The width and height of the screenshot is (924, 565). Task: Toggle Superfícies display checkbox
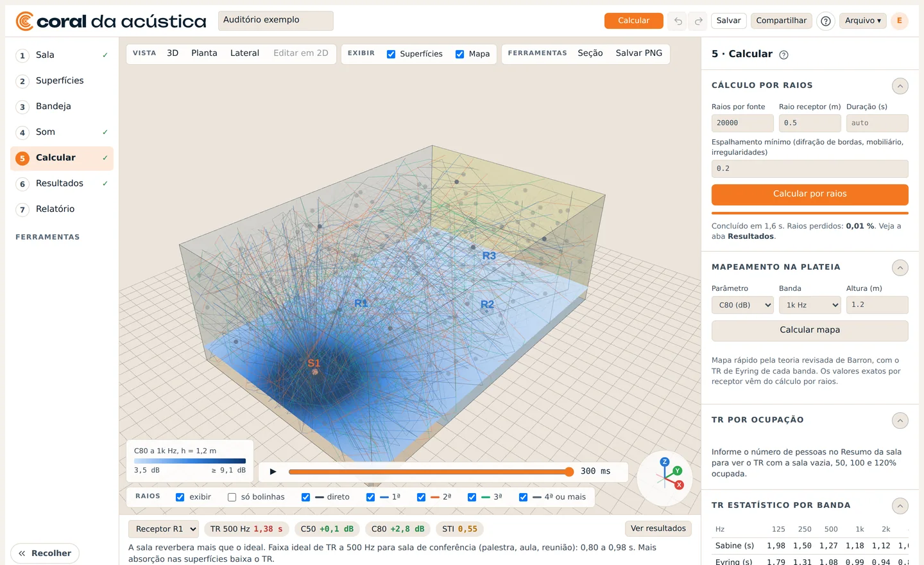coord(391,54)
